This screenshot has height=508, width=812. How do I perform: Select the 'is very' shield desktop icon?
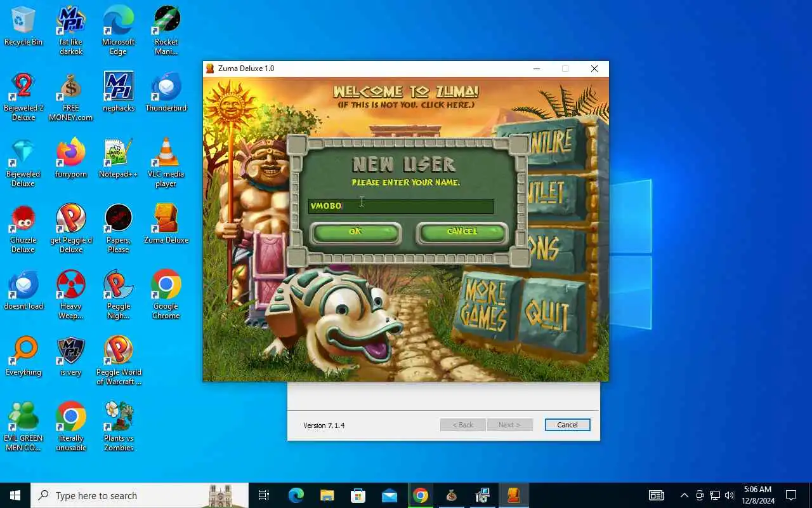[x=71, y=356]
